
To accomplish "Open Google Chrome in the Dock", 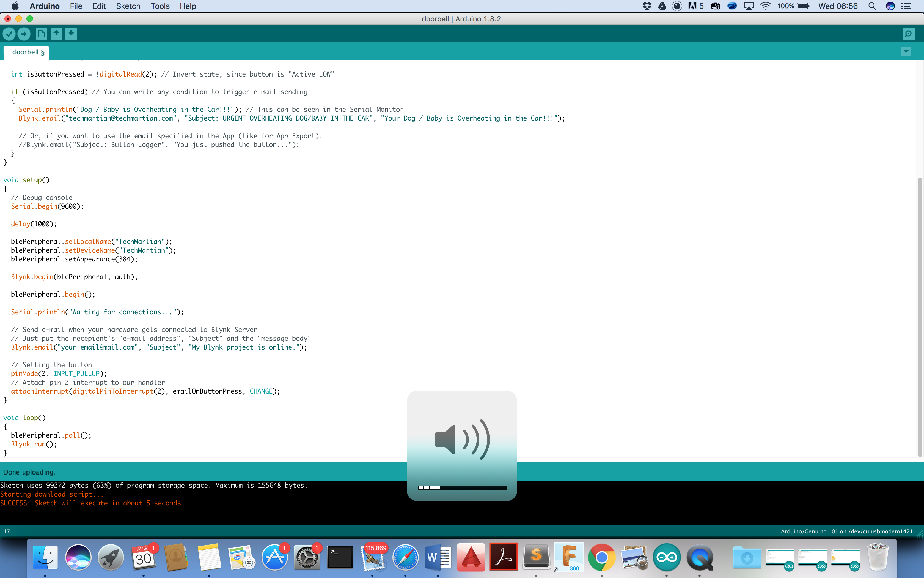I will [601, 557].
